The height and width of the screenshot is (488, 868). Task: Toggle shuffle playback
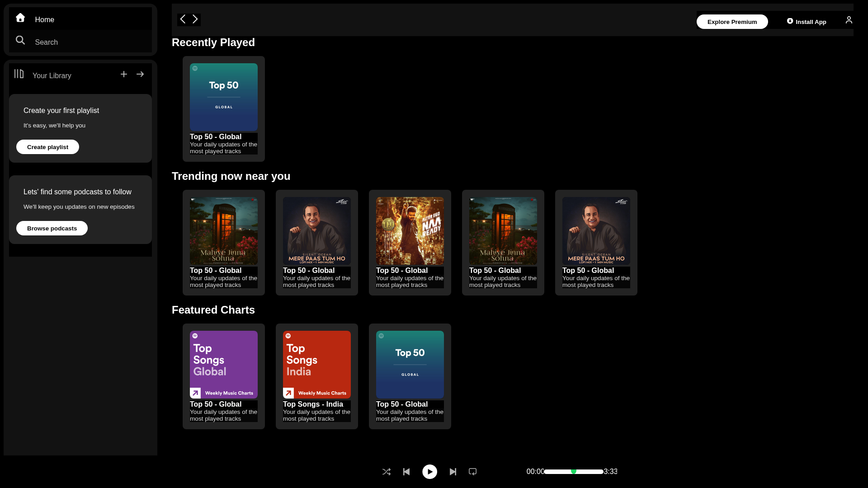[x=387, y=472]
